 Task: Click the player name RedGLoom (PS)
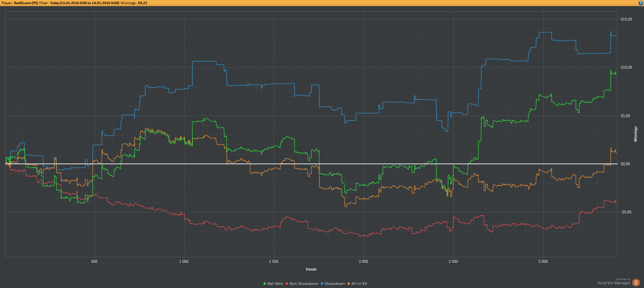(x=26, y=3)
